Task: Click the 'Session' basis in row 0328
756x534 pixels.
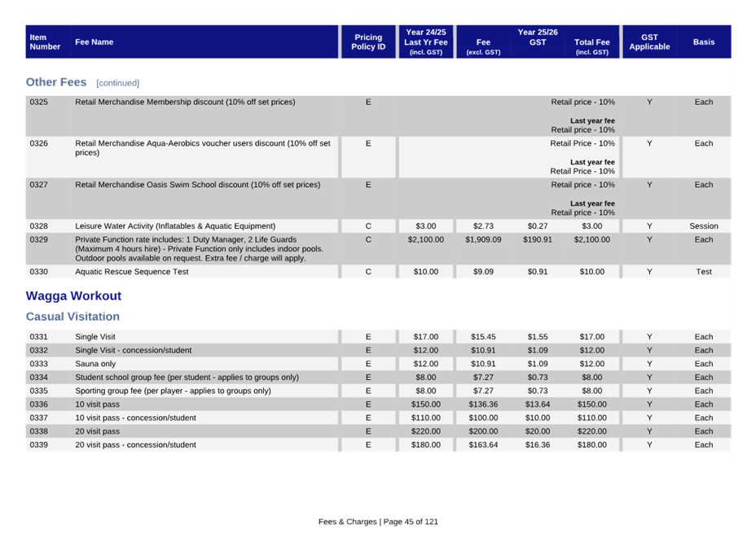Action: [x=704, y=226]
